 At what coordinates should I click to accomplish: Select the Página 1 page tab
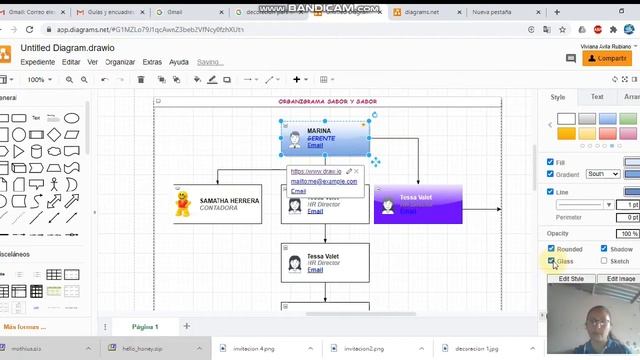(145, 327)
